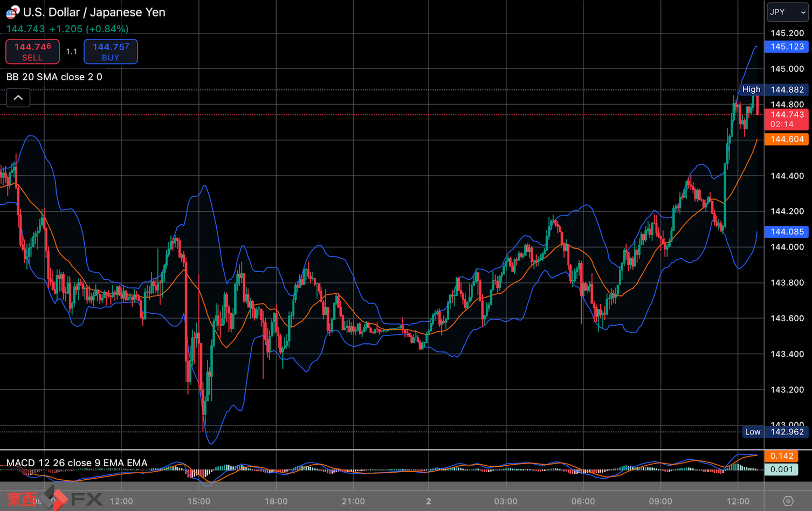
Task: Click the SELL 144.746 button
Action: (x=32, y=52)
